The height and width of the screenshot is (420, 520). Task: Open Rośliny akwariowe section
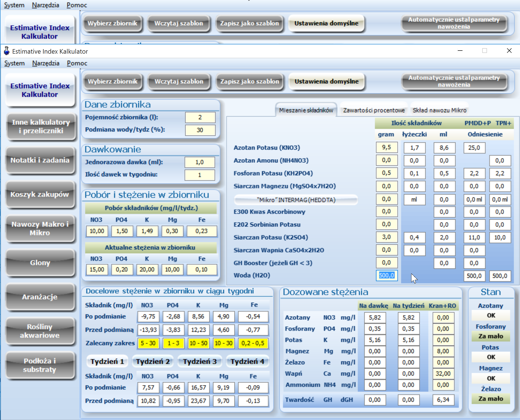[x=40, y=331]
